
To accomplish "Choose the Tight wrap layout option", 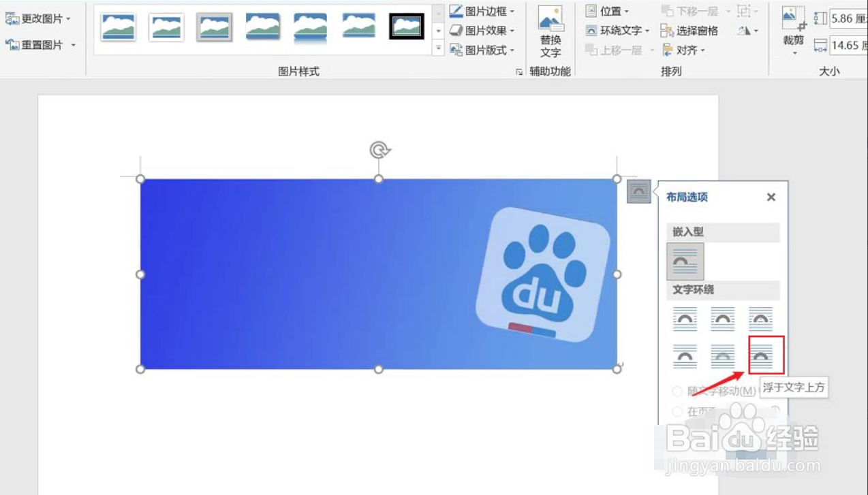I will pyautogui.click(x=723, y=318).
